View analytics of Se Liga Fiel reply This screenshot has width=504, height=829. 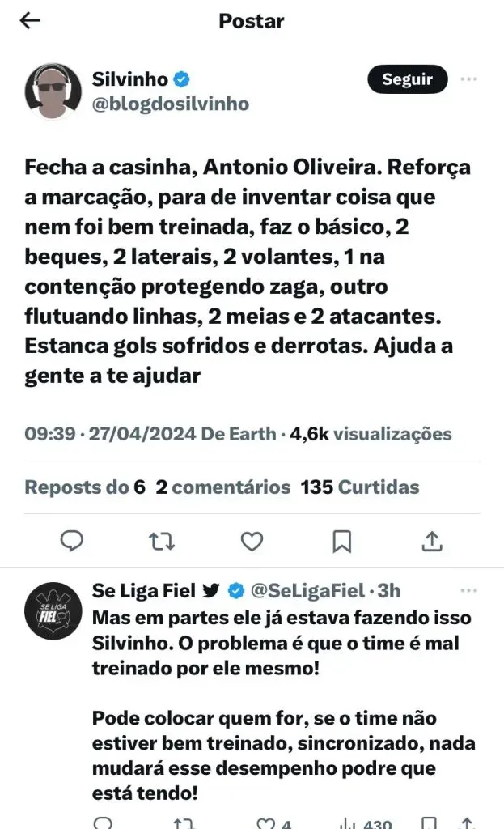pyautogui.click(x=348, y=823)
